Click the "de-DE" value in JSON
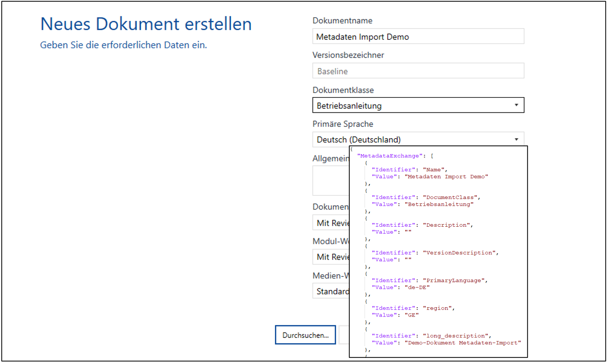 point(417,287)
